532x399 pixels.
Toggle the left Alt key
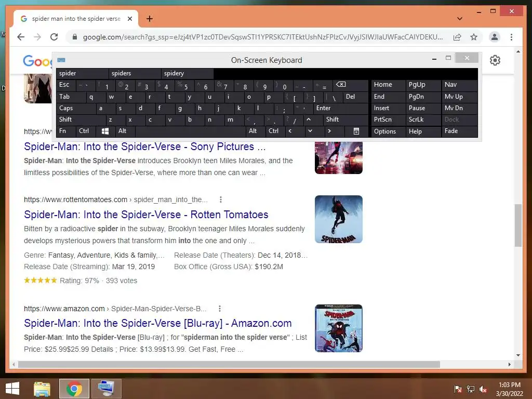[125, 131]
